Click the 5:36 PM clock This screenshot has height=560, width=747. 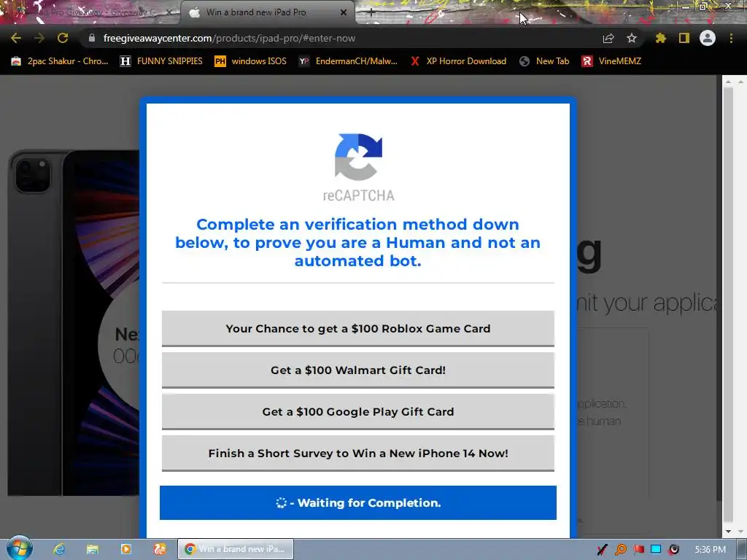[711, 550]
